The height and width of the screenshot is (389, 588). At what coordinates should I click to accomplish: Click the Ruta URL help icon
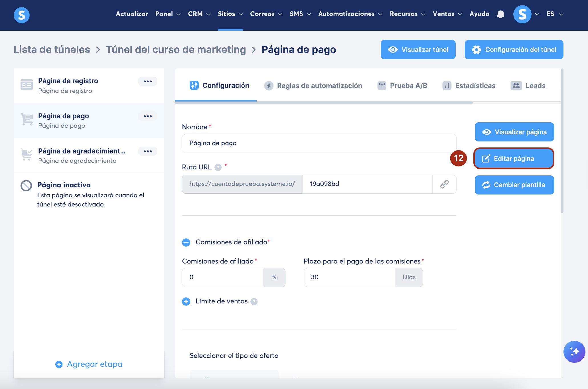pyautogui.click(x=218, y=167)
